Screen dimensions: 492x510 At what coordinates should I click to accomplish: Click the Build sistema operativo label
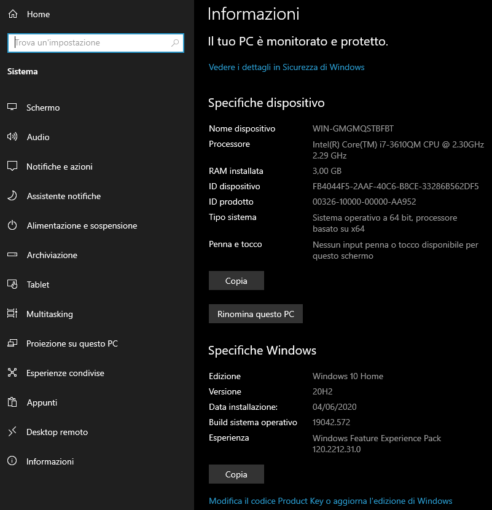pyautogui.click(x=253, y=422)
